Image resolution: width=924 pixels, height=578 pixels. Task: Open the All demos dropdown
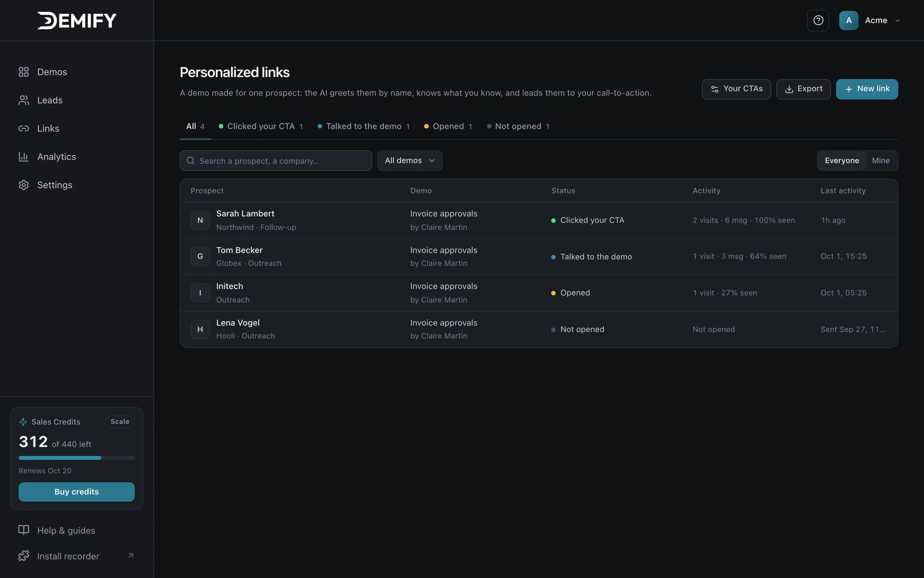click(x=410, y=161)
